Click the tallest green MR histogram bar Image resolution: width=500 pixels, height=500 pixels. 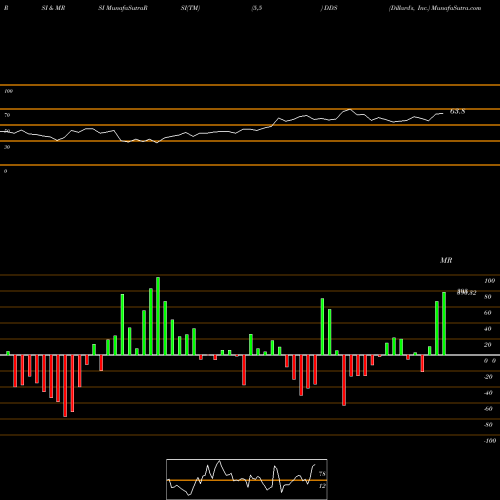click(x=158, y=316)
